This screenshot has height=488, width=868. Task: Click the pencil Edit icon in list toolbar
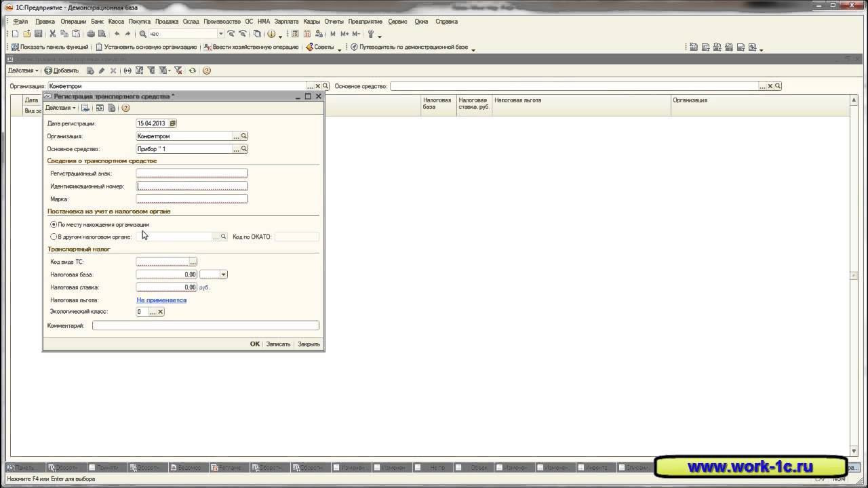pos(102,70)
